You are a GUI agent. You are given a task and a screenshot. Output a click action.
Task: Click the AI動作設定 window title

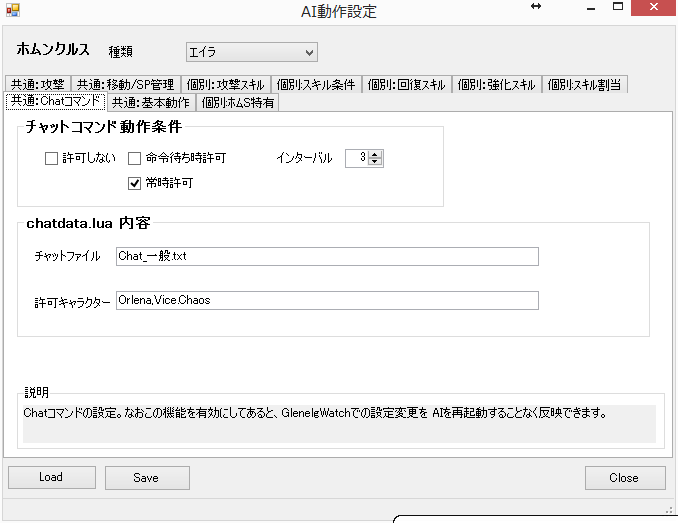[x=339, y=12]
